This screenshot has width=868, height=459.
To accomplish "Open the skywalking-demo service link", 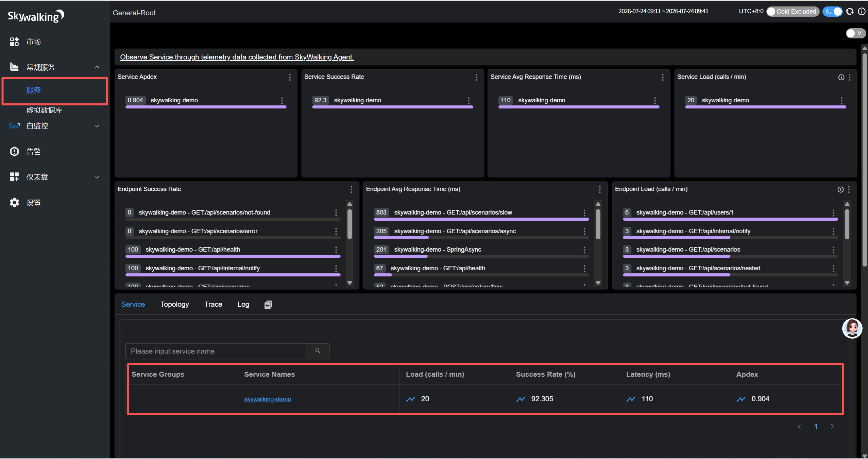I will pyautogui.click(x=268, y=399).
